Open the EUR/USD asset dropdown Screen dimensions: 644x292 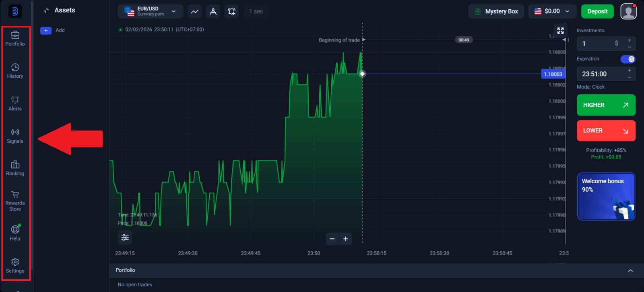150,11
